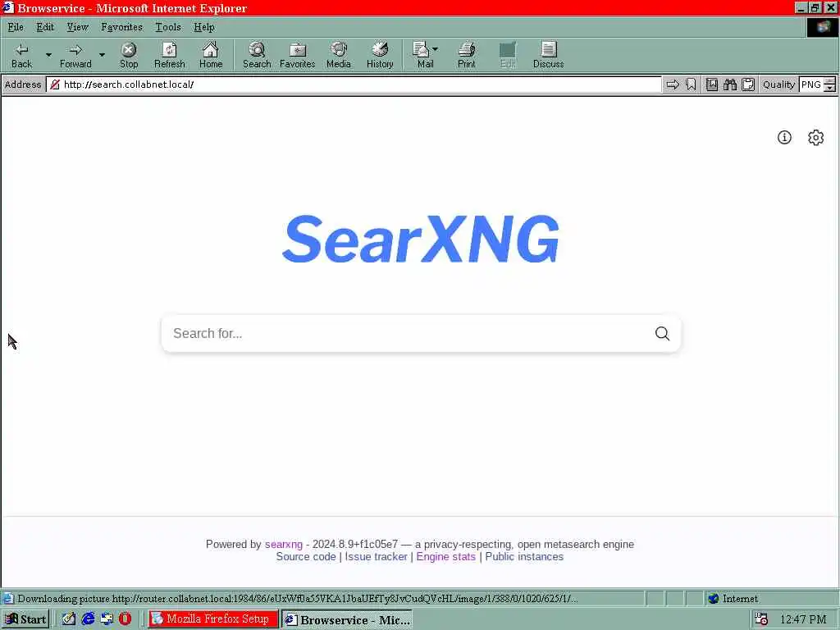Open the File menu
Screen dimensions: 840x630
[x=16, y=27]
